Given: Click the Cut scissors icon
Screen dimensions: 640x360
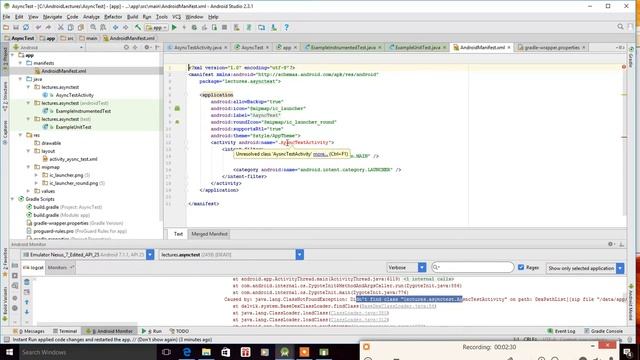Looking at the screenshot, I should 60,27.
